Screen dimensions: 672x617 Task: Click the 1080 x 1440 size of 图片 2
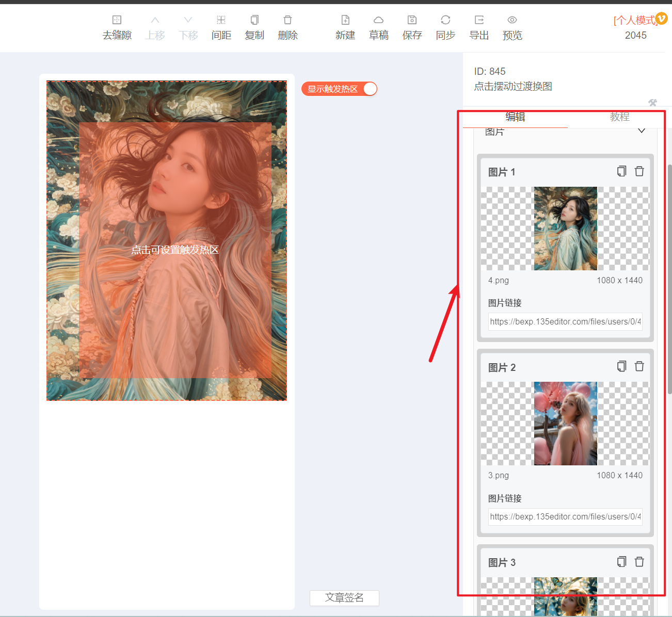point(619,475)
